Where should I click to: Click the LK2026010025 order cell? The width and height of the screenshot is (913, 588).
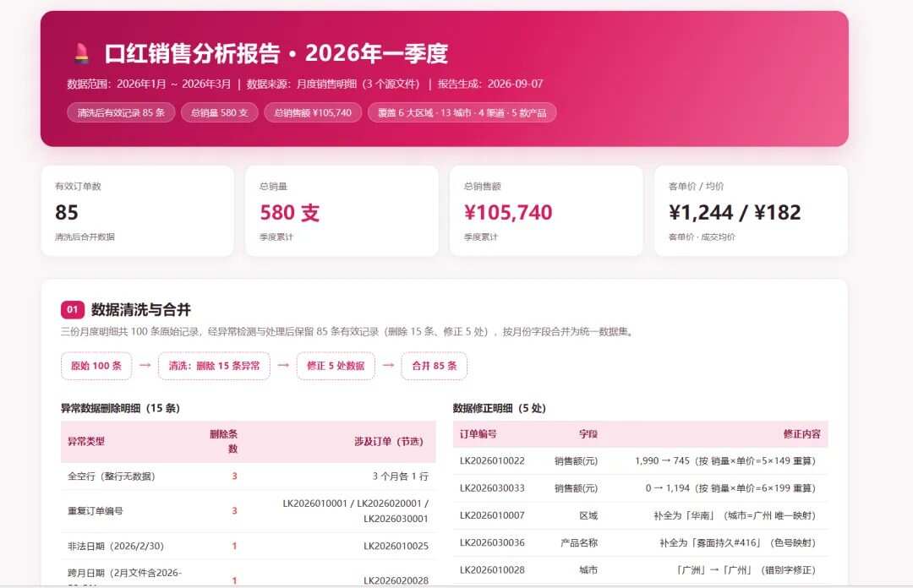(x=396, y=546)
